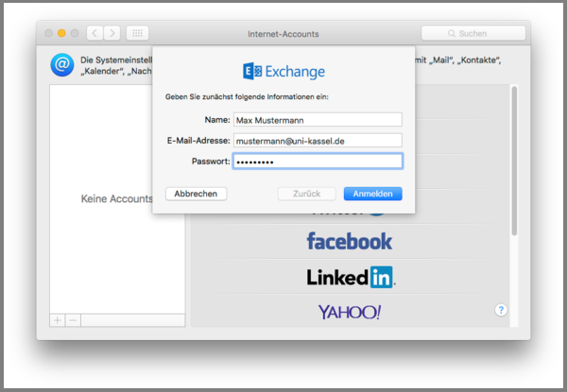
Task: Click the Anmelden button
Action: (372, 194)
